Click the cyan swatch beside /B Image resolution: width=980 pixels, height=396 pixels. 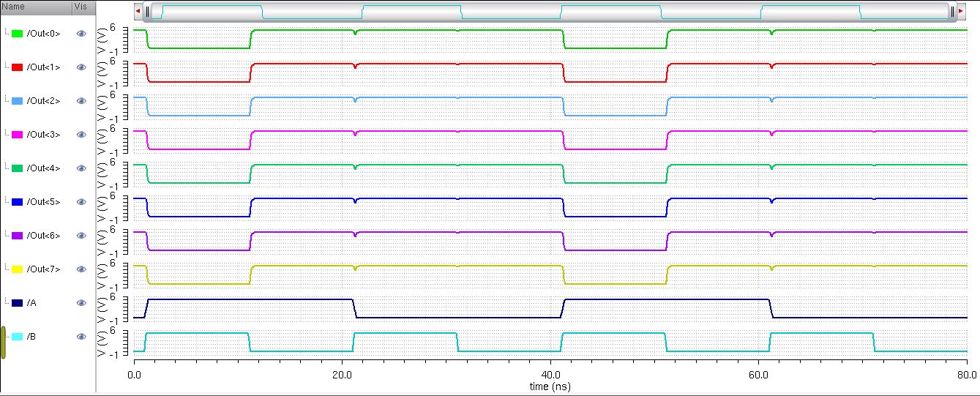18,337
